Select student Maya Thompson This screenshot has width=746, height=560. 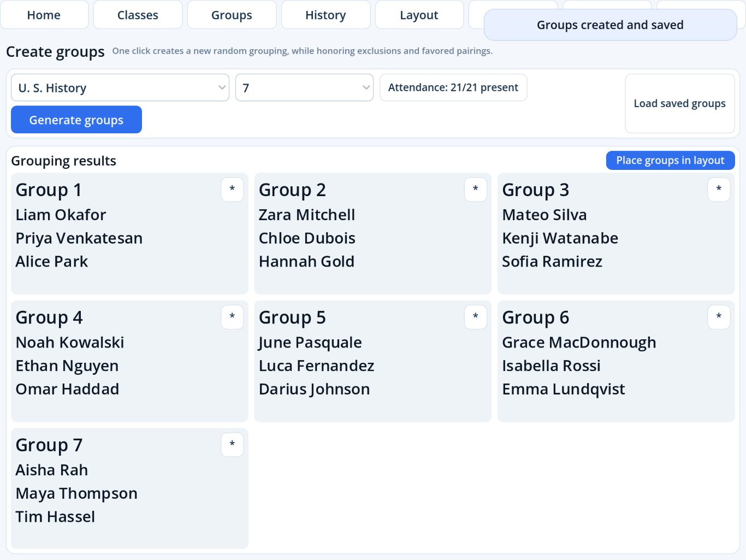[x=76, y=493]
